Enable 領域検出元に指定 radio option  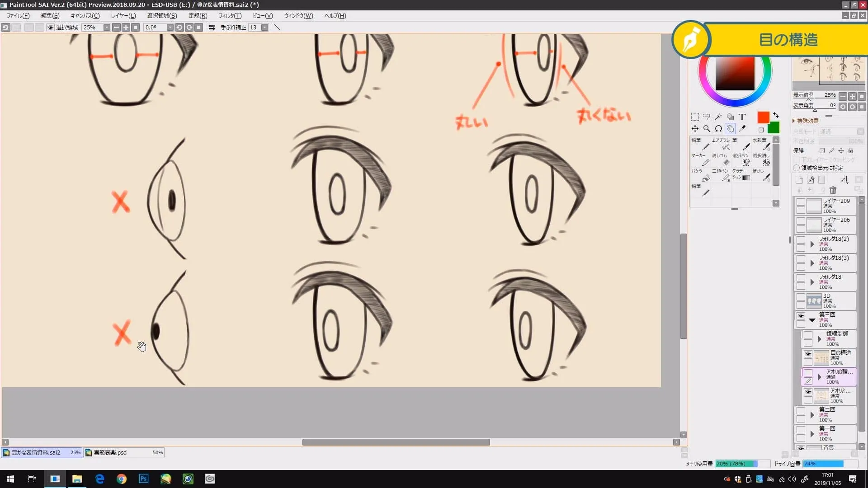[797, 168]
